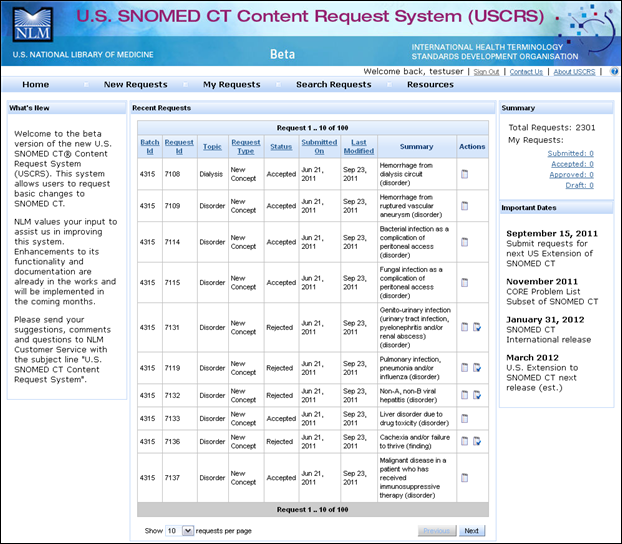Open the Home menu

36,85
